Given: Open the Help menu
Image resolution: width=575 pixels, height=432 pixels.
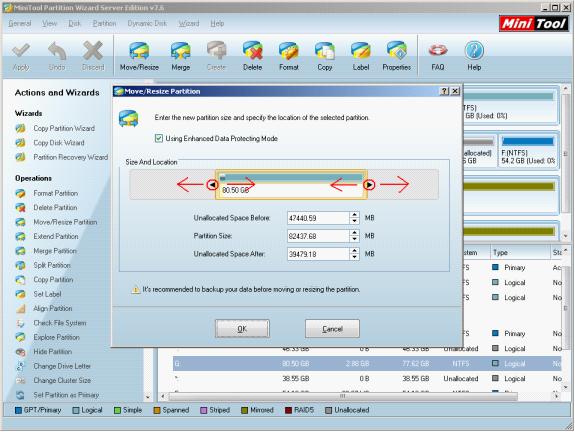Looking at the screenshot, I should coord(217,23).
